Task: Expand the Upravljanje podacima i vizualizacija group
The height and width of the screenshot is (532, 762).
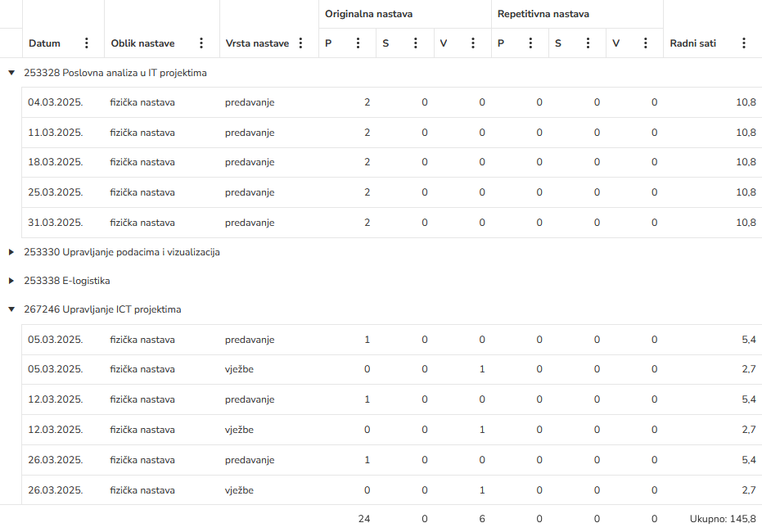Action: [11, 252]
